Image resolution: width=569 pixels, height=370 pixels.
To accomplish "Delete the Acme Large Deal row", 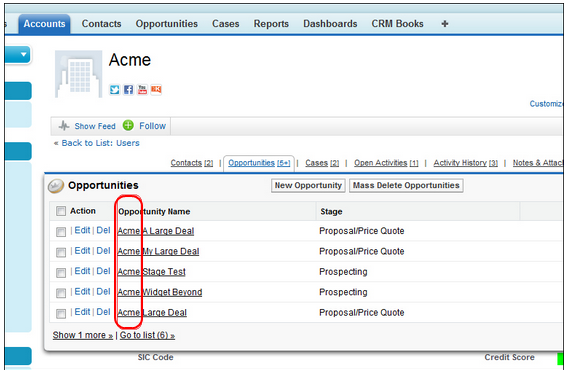I will [x=103, y=312].
